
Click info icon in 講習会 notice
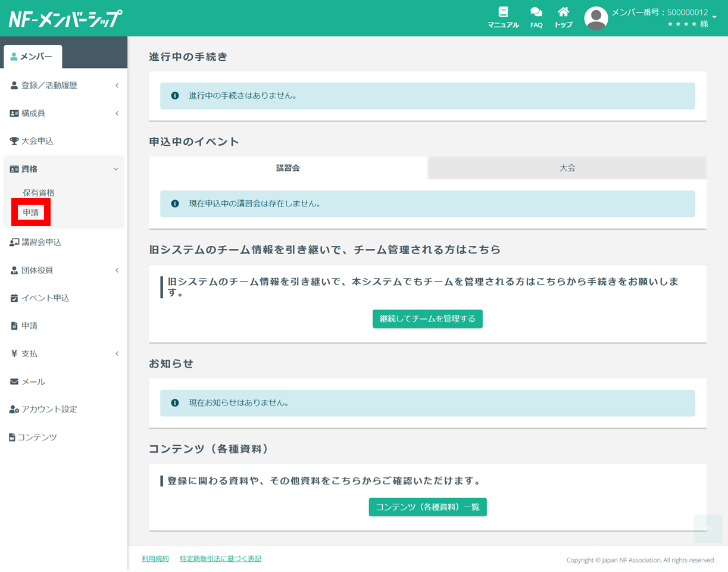point(175,204)
